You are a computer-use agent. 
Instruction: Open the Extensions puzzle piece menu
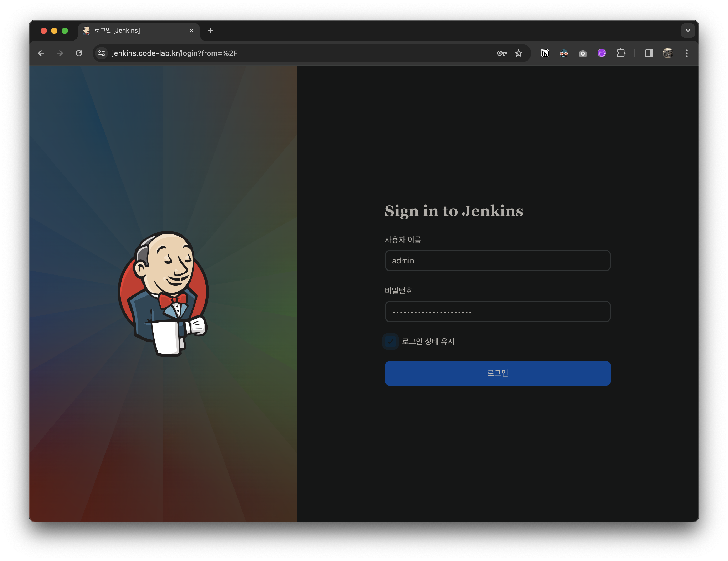pyautogui.click(x=621, y=53)
